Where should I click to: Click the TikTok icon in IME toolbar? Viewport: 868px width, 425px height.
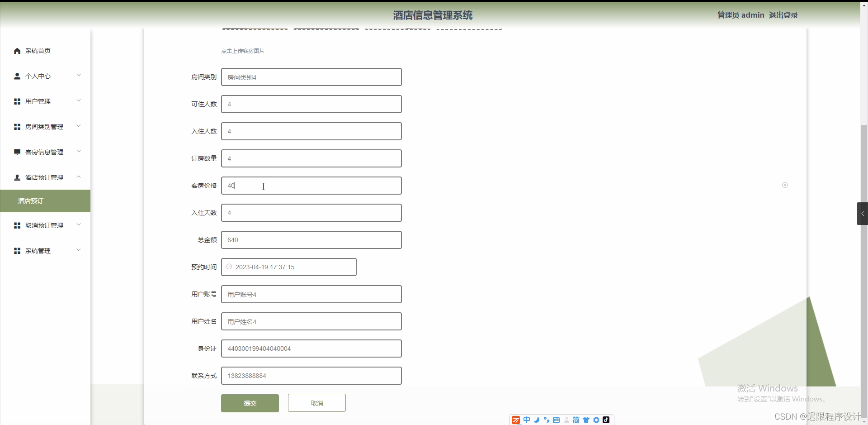pyautogui.click(x=606, y=420)
